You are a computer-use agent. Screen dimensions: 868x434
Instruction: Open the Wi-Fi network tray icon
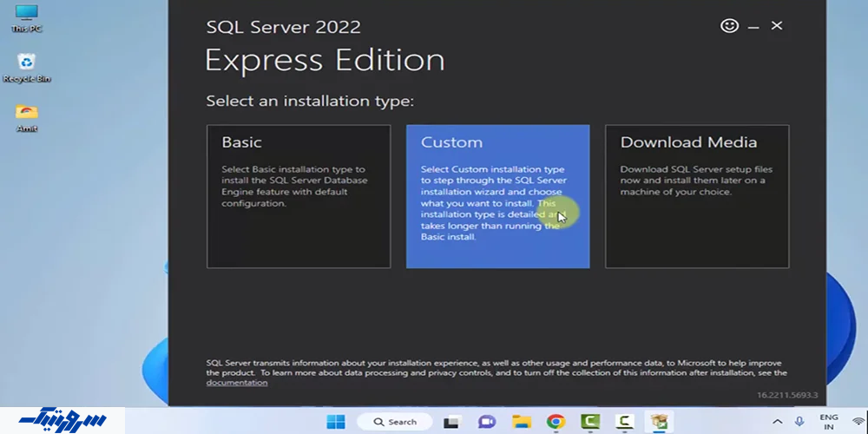click(x=859, y=422)
